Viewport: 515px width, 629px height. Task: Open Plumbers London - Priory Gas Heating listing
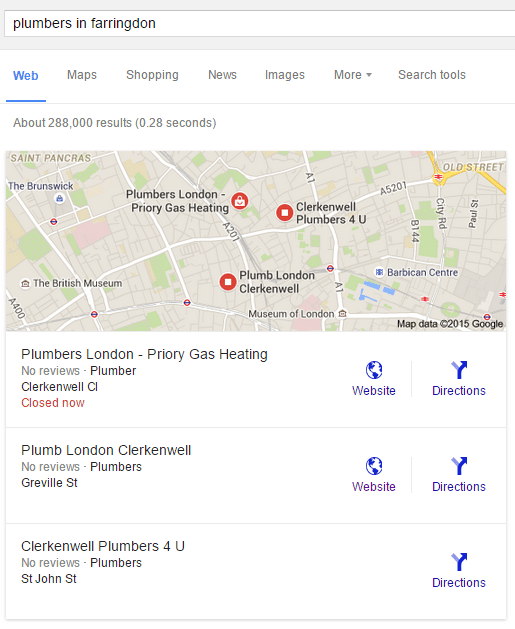point(144,354)
